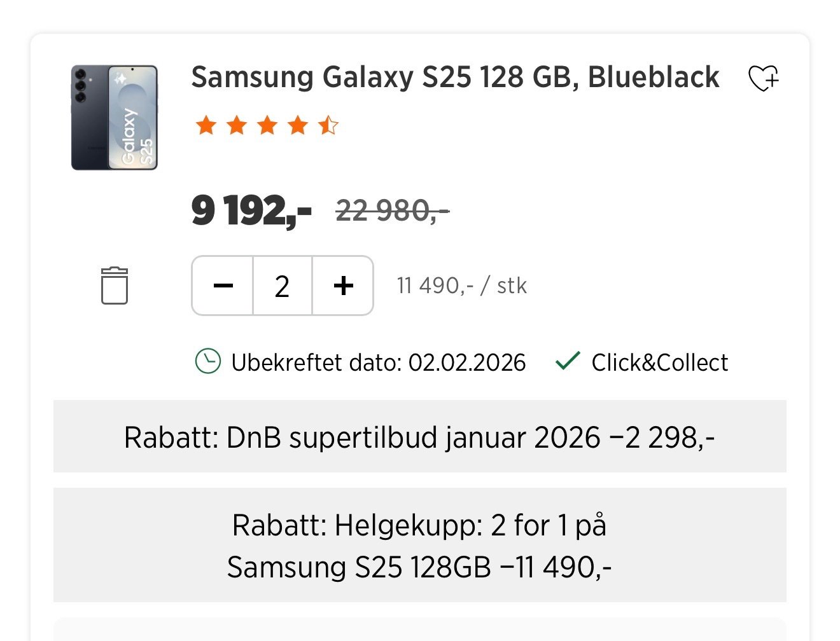Remove the item with the trash icon
The width and height of the screenshot is (840, 641).
115,286
